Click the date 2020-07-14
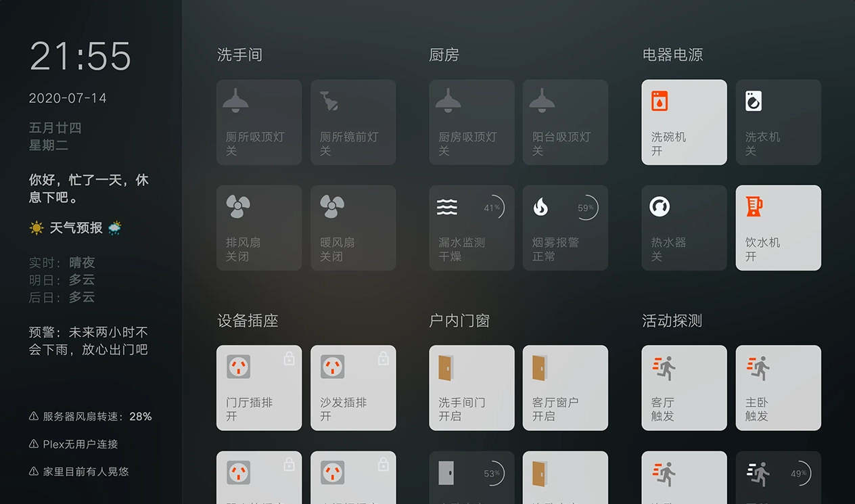Image resolution: width=855 pixels, height=504 pixels. tap(68, 98)
